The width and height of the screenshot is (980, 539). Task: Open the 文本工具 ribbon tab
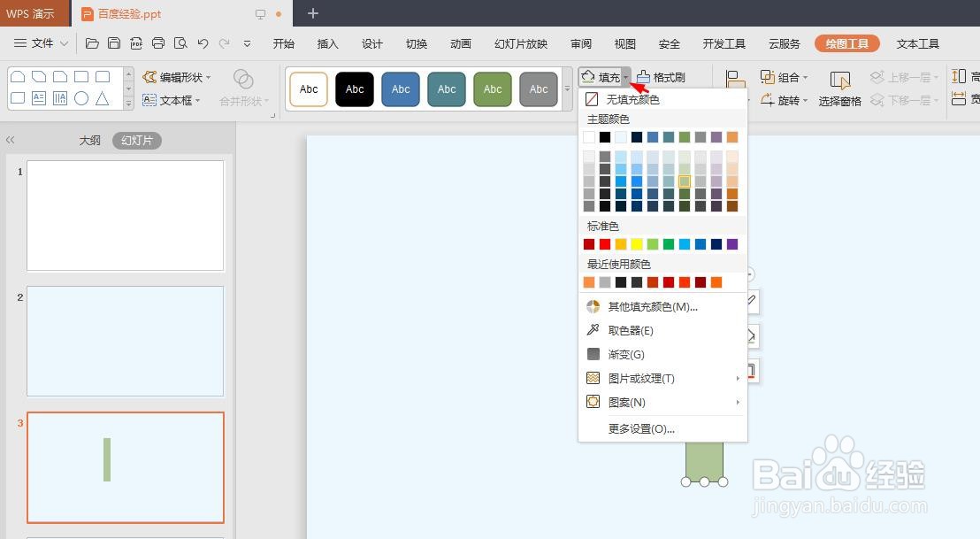pos(917,43)
